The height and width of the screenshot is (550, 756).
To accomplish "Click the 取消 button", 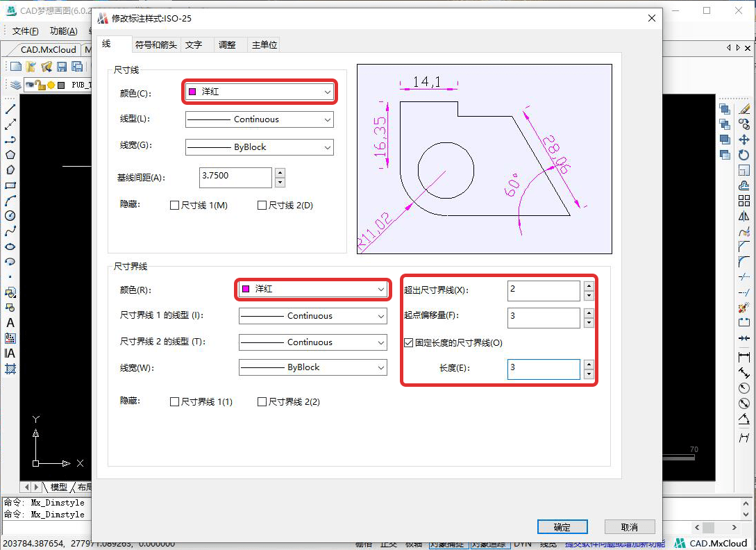I will click(630, 527).
